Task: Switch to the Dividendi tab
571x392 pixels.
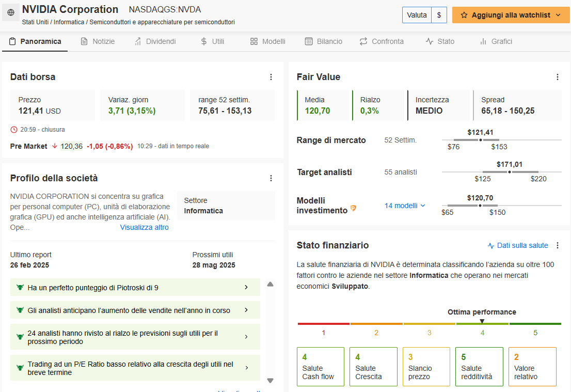Action: pos(155,41)
